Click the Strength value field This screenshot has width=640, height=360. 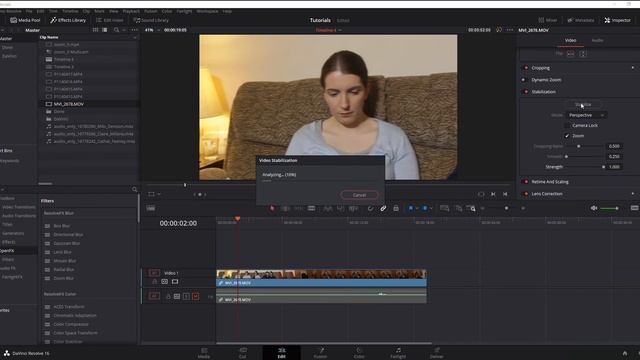click(x=614, y=167)
